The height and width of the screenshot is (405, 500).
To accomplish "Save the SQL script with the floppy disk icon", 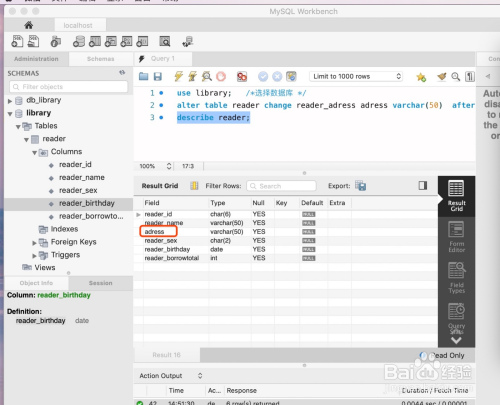I will (158, 77).
